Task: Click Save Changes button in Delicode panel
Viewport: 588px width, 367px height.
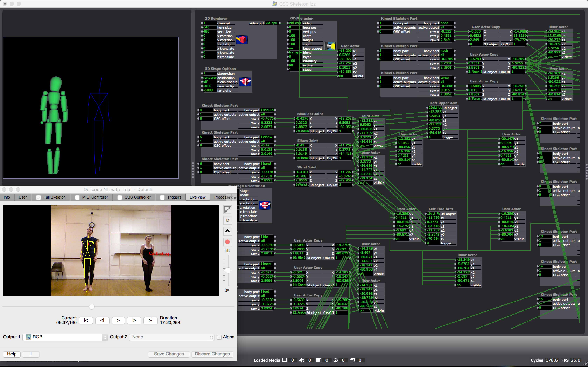Action: [x=169, y=354]
